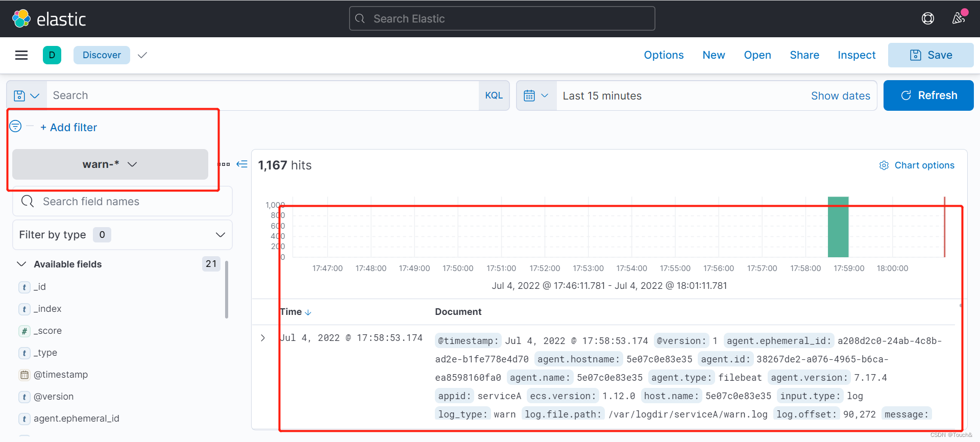The image size is (980, 442).
Task: Click the Search Elastic global field
Action: click(502, 19)
